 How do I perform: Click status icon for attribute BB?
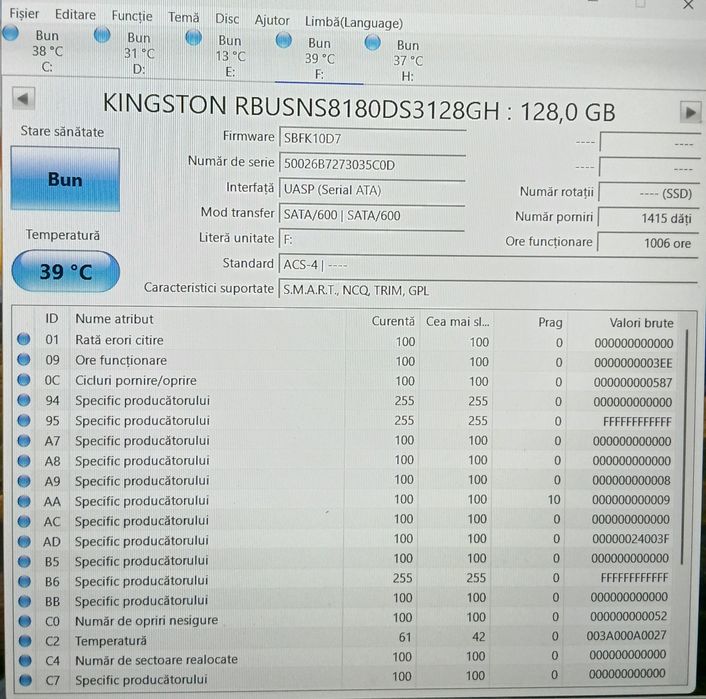pyautogui.click(x=25, y=601)
